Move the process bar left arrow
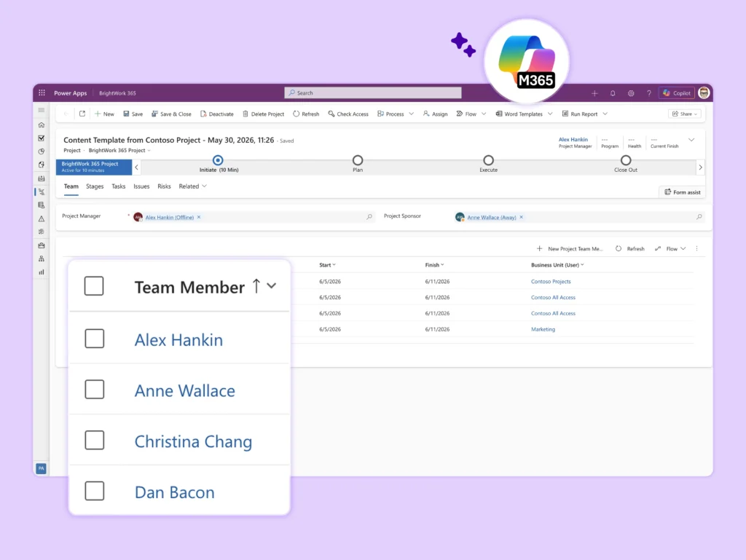The height and width of the screenshot is (560, 746). (x=136, y=167)
